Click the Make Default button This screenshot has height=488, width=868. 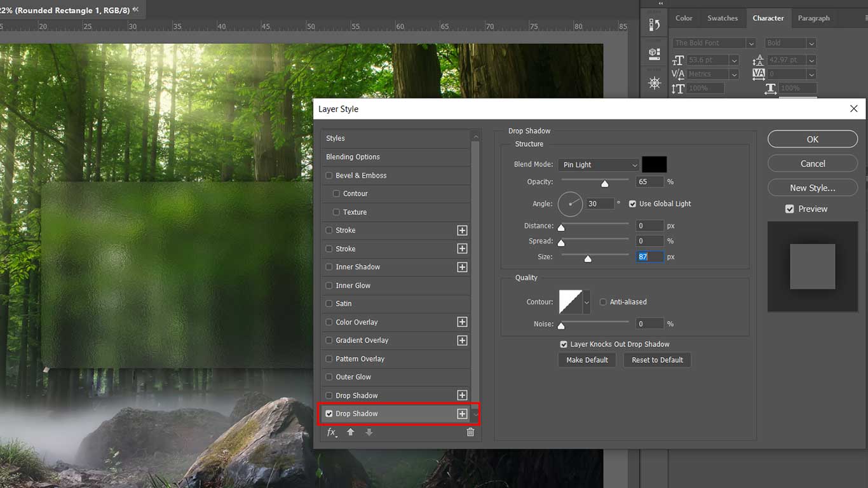click(587, 360)
